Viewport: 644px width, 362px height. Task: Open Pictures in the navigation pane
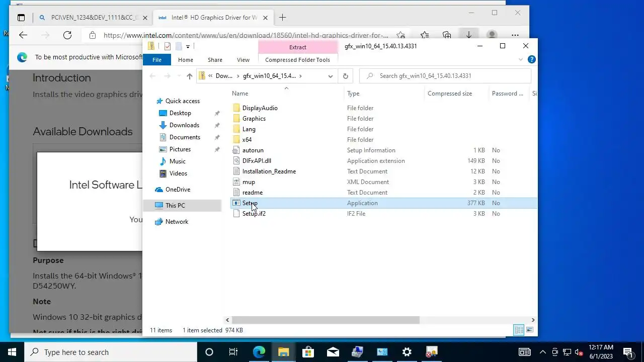[x=180, y=149]
